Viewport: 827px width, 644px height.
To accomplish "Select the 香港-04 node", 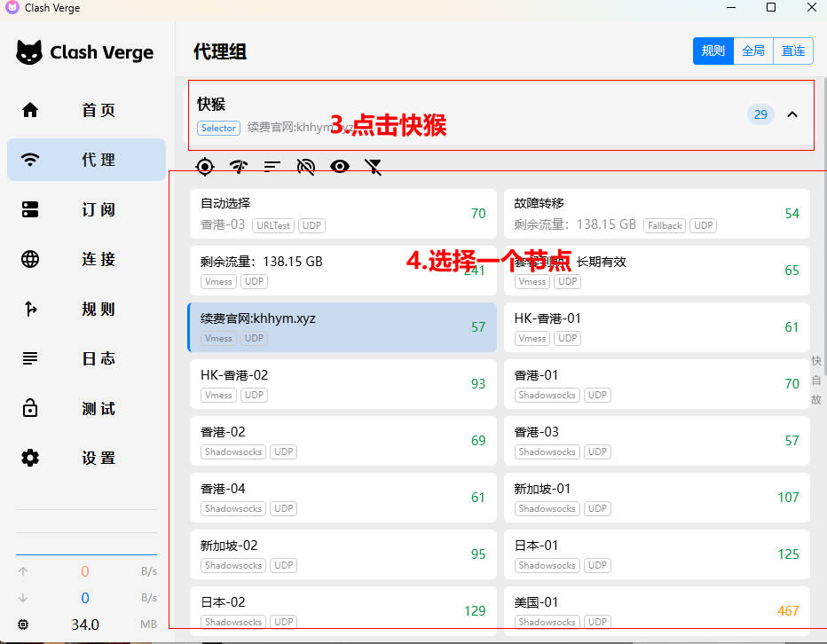I will (343, 498).
